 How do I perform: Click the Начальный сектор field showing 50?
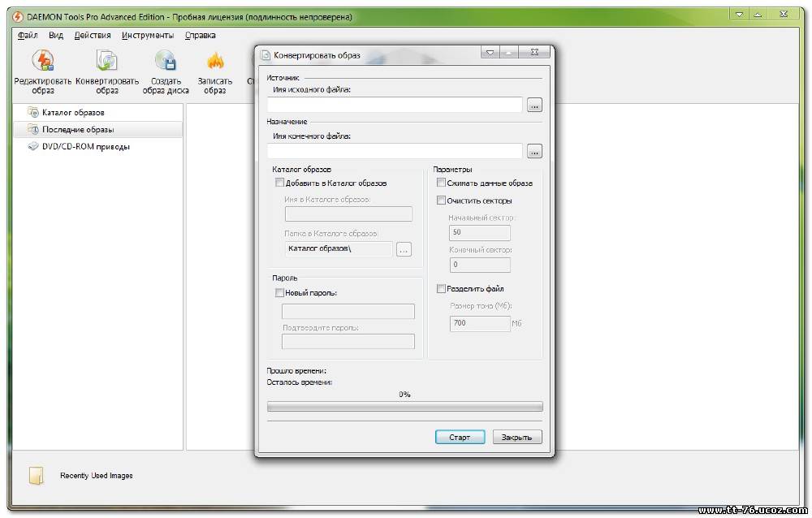(480, 232)
